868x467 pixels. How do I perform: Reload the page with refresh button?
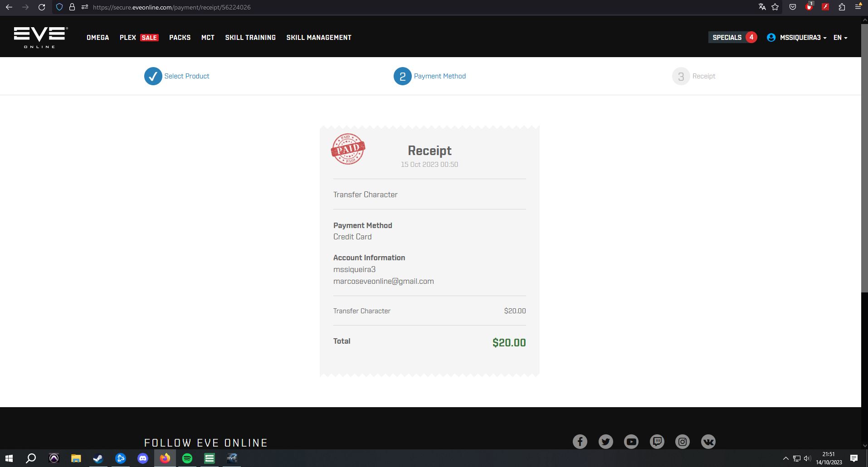42,7
